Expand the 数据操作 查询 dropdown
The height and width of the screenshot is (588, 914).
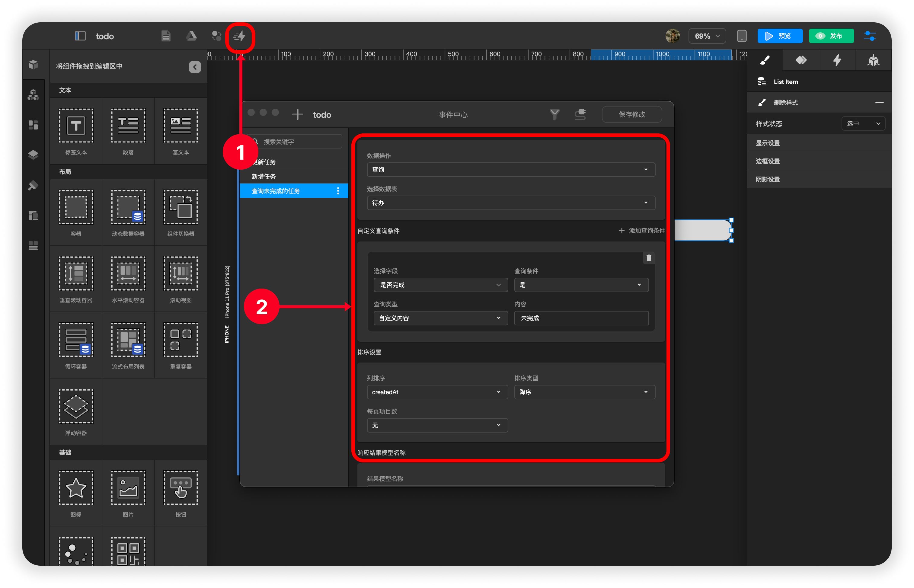pos(510,170)
